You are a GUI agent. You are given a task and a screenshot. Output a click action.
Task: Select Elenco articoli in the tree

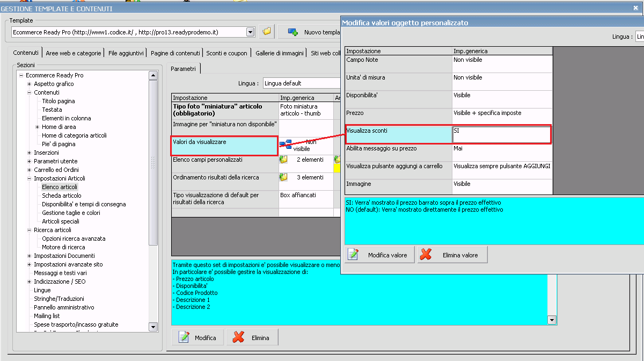click(x=60, y=187)
